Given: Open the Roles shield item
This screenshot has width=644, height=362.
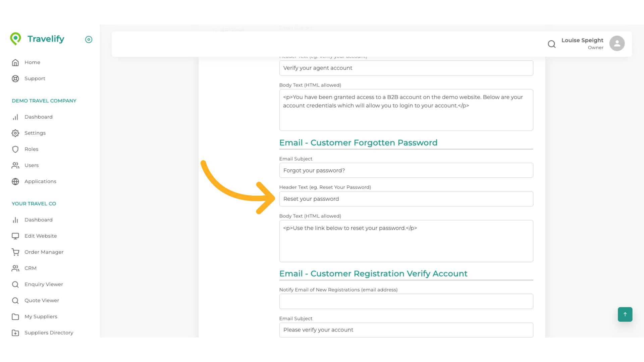Looking at the screenshot, I should pyautogui.click(x=31, y=149).
